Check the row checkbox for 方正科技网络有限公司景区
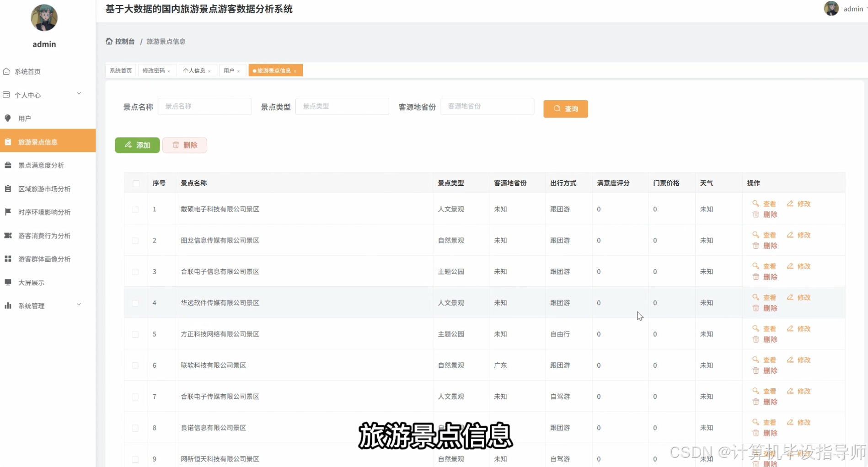The height and width of the screenshot is (467, 868). (135, 334)
